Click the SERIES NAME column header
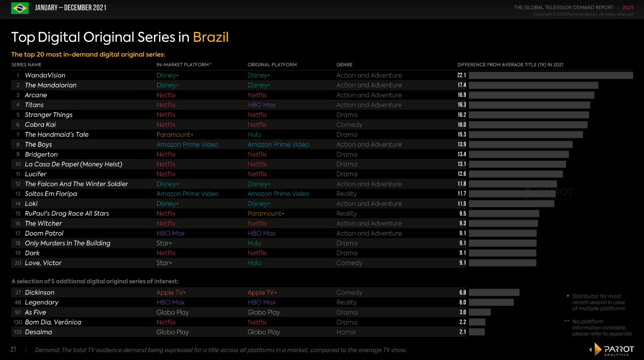The height and width of the screenshot is (360, 644). click(x=26, y=65)
